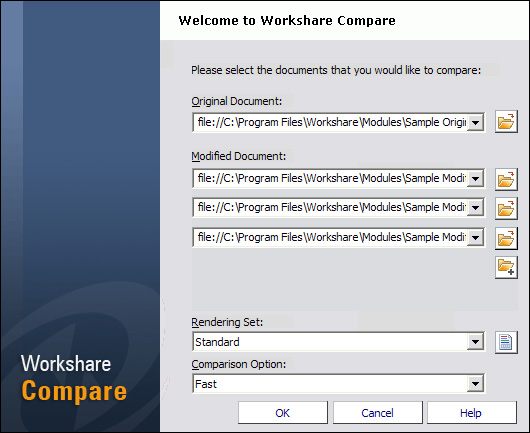This screenshot has height=433, width=530.
Task: Click the Cancel button
Action: (x=378, y=413)
